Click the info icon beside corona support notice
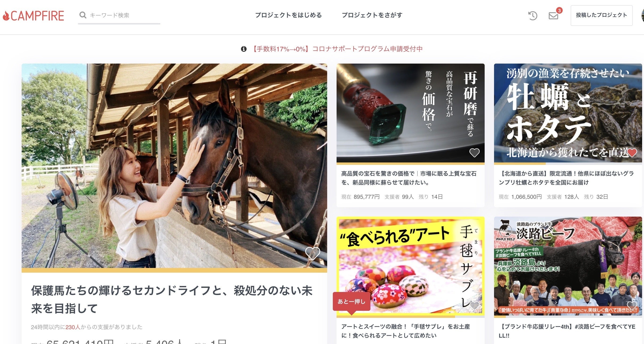This screenshot has height=344, width=644. pyautogui.click(x=244, y=49)
